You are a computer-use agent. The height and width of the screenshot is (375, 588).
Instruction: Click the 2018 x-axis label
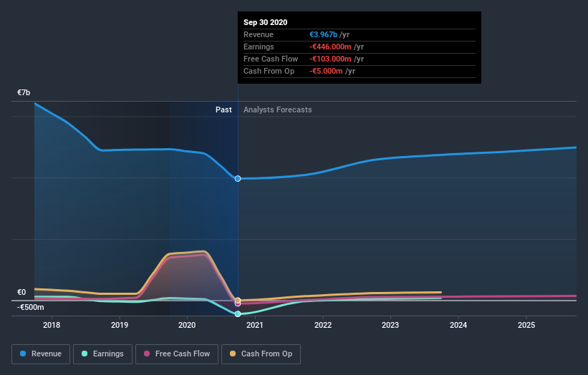[x=52, y=325]
